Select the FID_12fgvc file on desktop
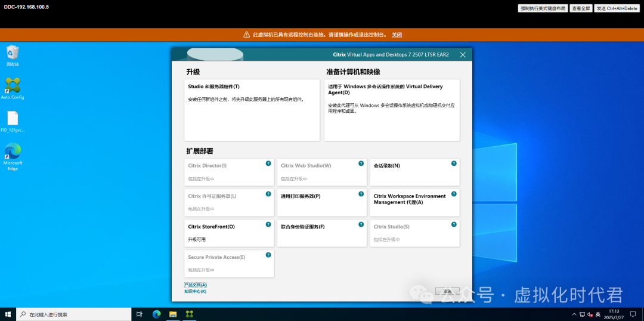The height and width of the screenshot is (321, 644). click(13, 122)
